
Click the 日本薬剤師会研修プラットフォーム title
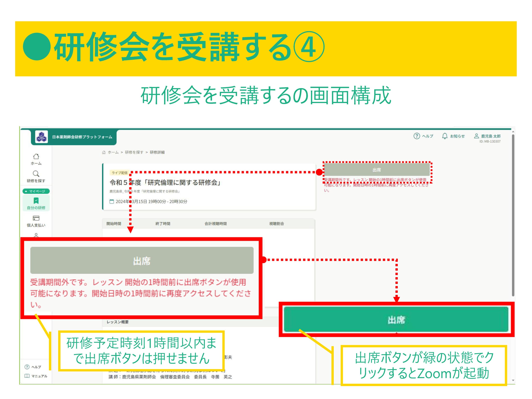82,137
